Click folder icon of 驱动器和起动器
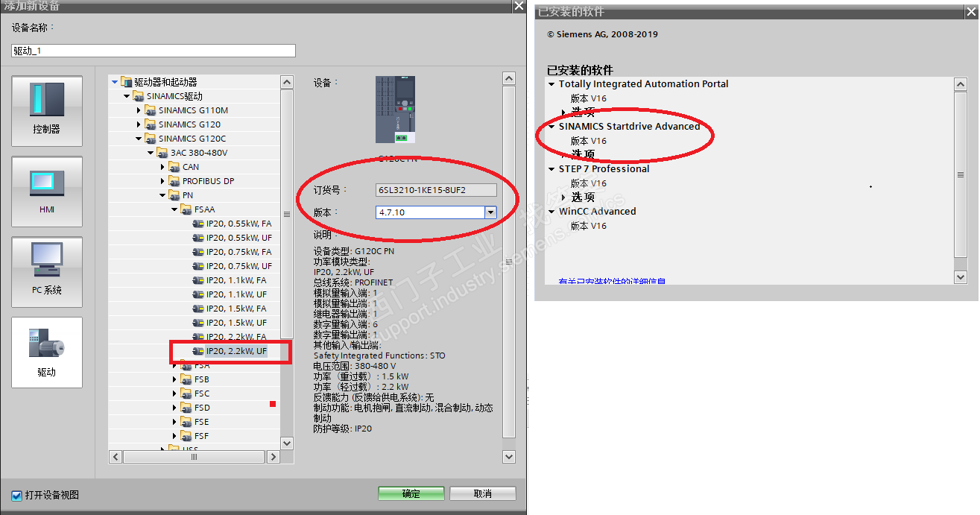 point(127,82)
